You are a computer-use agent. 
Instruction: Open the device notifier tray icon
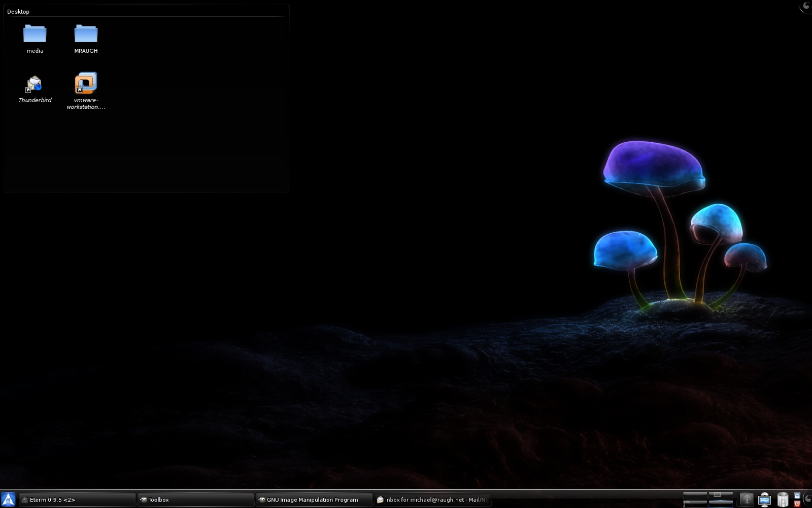click(764, 500)
